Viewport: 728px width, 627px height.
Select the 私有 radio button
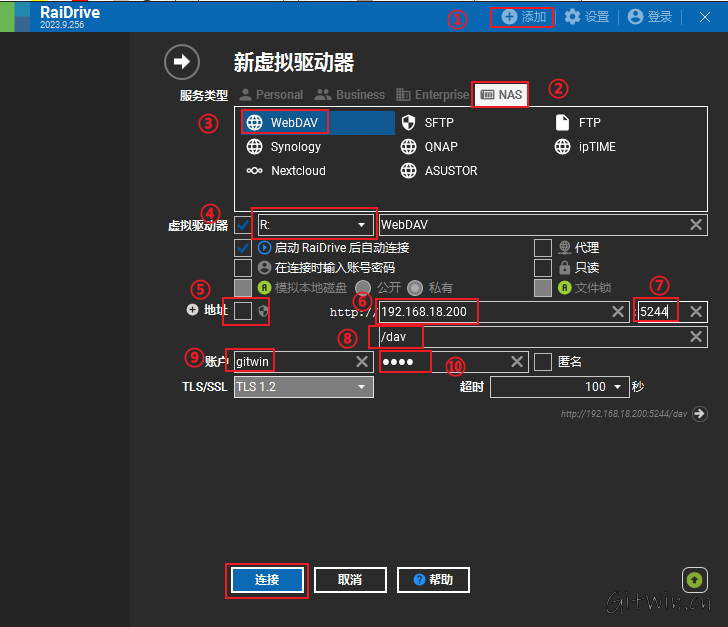pyautogui.click(x=415, y=288)
